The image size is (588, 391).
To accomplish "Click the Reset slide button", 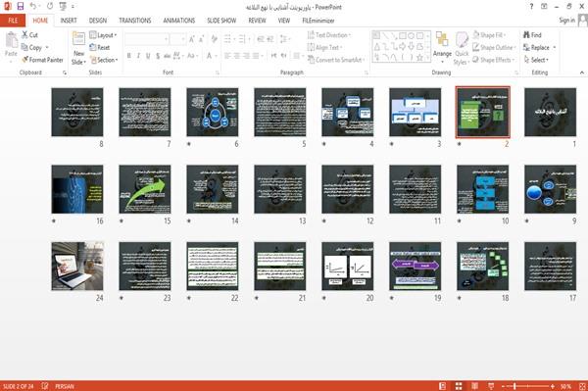I will (x=100, y=48).
